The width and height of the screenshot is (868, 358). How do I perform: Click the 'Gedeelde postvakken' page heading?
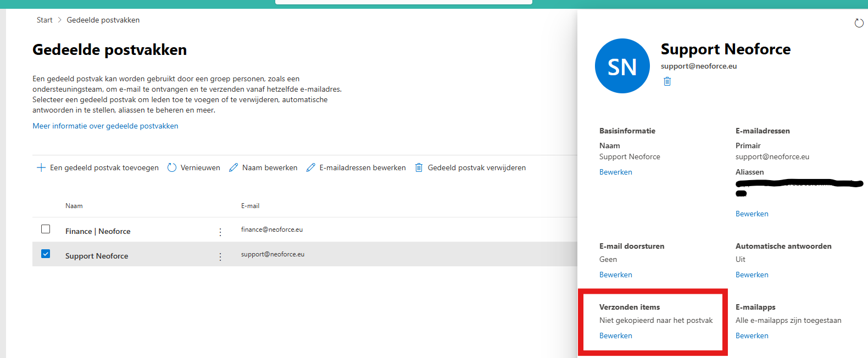tap(110, 49)
